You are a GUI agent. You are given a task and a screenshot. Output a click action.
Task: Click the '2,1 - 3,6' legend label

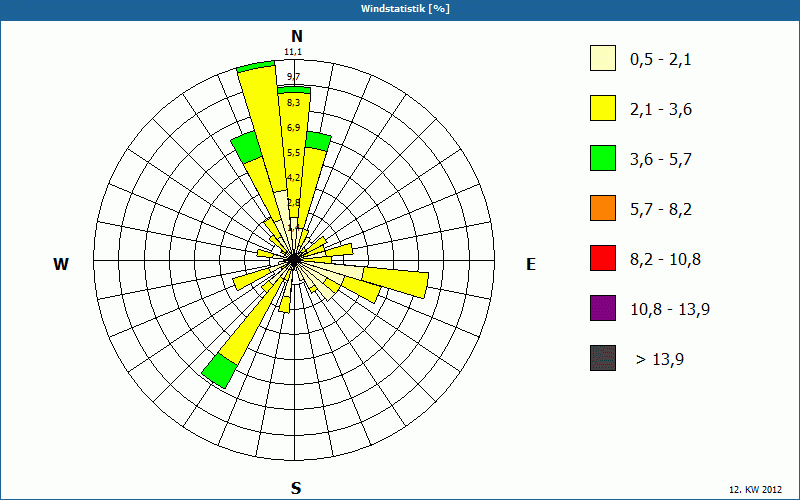click(x=661, y=110)
